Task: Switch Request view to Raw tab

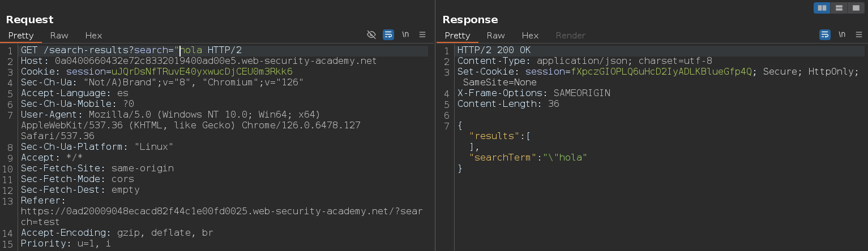Action: pos(59,35)
